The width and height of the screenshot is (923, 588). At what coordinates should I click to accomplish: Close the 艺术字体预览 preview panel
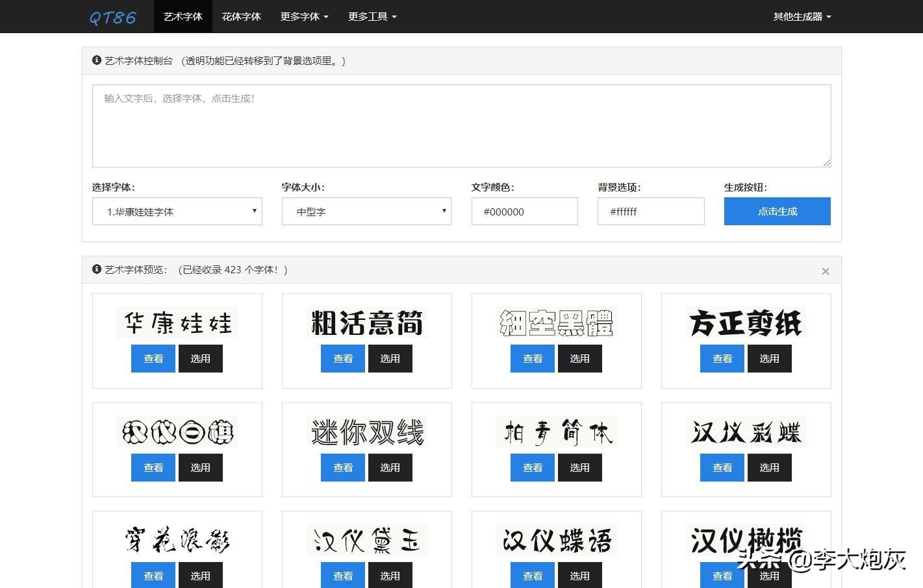825,271
